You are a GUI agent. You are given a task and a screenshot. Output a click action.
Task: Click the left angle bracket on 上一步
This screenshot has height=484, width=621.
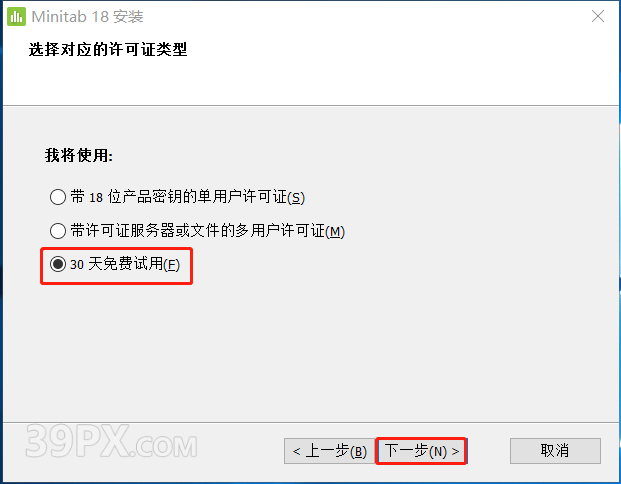tap(296, 452)
